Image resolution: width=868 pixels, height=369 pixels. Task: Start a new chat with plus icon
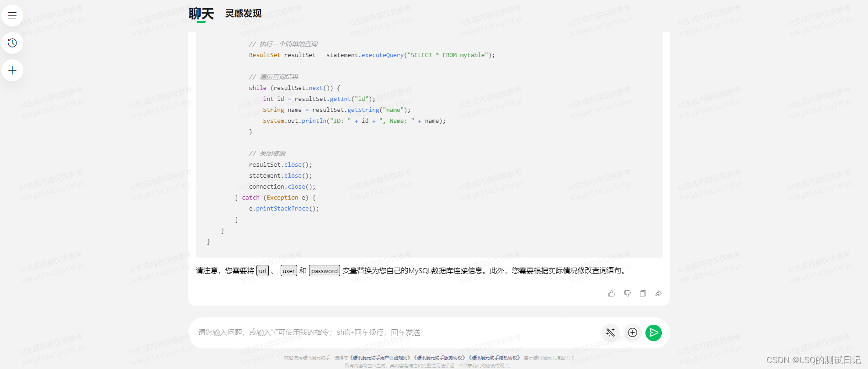pos(12,70)
